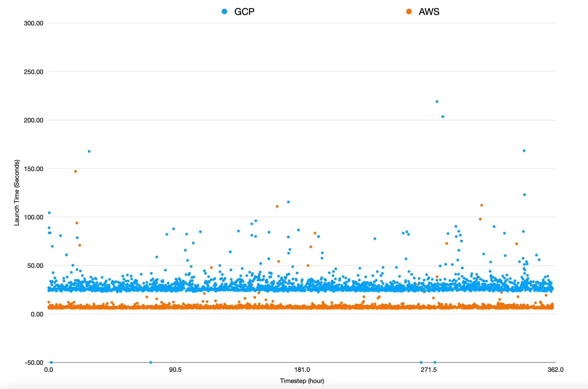Click the 50.00 y-axis tick label

(35, 266)
